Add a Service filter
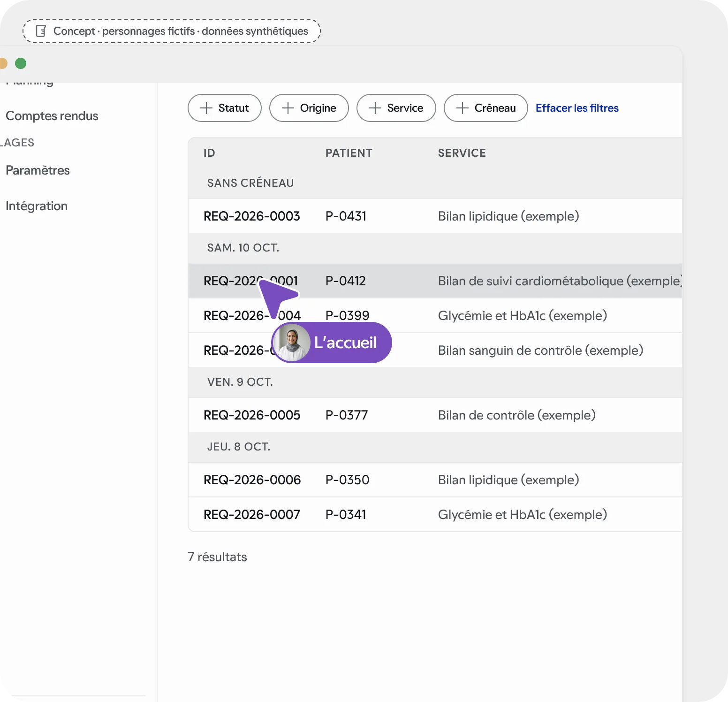The height and width of the screenshot is (702, 728). pyautogui.click(x=396, y=108)
